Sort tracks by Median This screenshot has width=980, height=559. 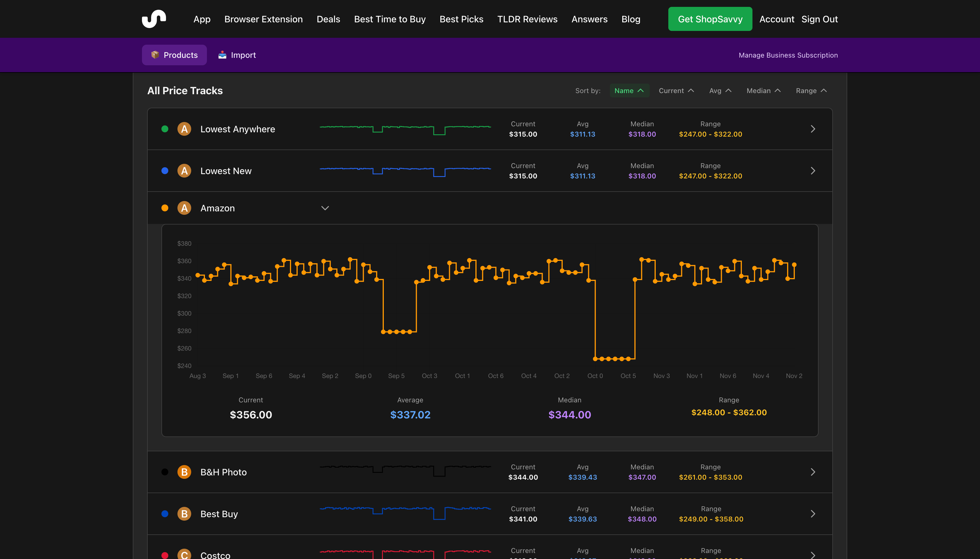point(763,90)
